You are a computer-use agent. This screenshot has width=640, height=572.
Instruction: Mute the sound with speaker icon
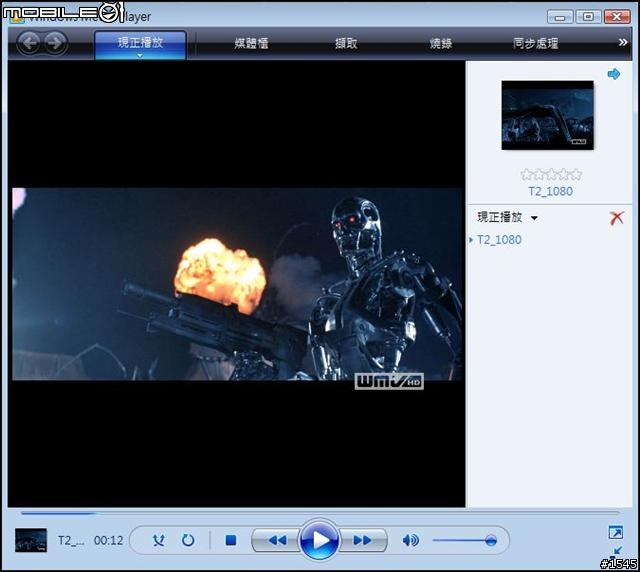410,541
